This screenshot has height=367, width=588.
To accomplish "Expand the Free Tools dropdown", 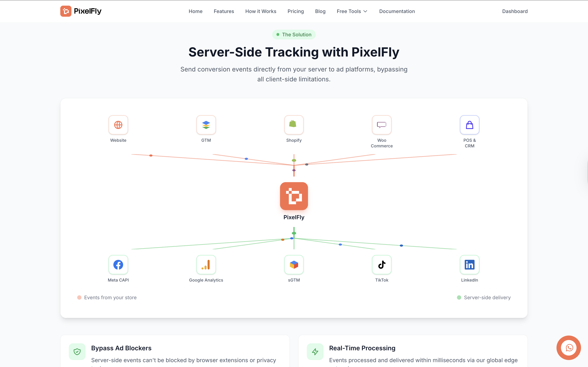I will (x=352, y=11).
